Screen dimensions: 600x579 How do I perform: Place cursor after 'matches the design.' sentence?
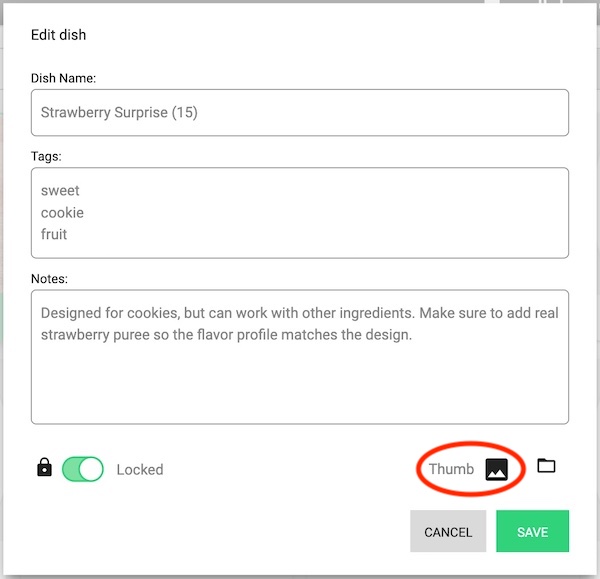[x=413, y=335]
